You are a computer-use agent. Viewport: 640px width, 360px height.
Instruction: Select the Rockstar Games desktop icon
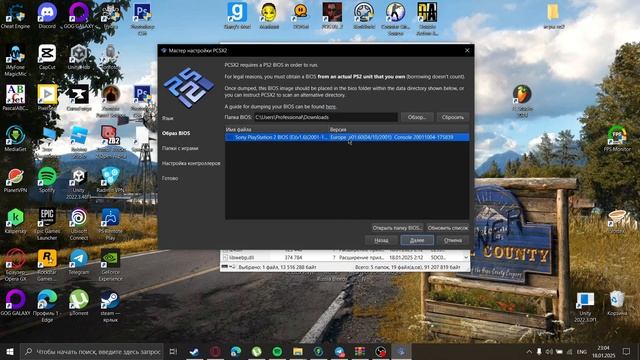tap(47, 265)
